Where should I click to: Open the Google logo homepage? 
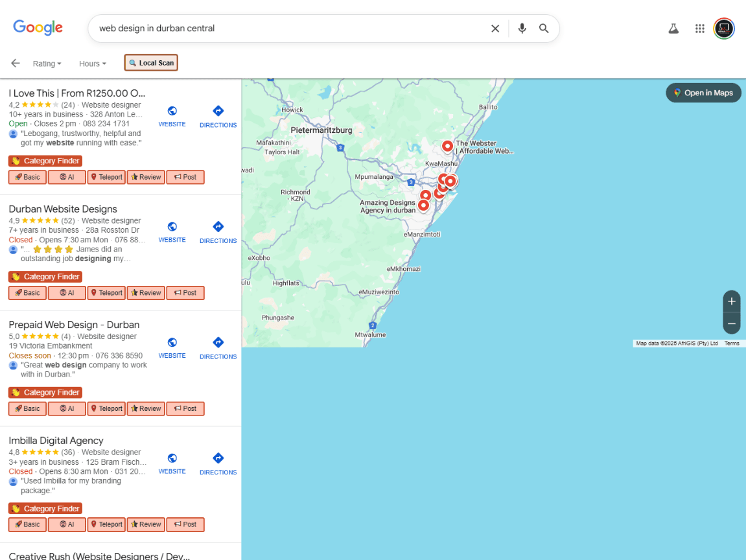click(x=38, y=28)
